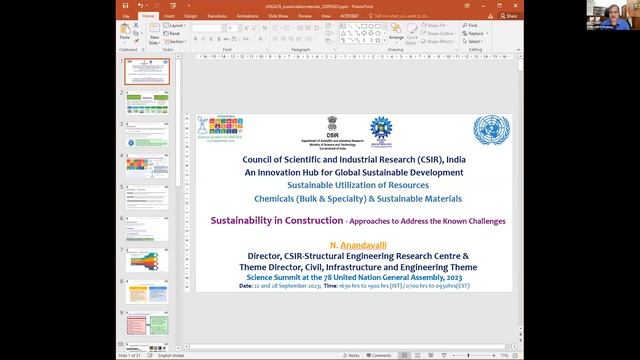Screen dimensions: 640x360
Task: Click Find in the Editing group
Action: (x=470, y=25)
